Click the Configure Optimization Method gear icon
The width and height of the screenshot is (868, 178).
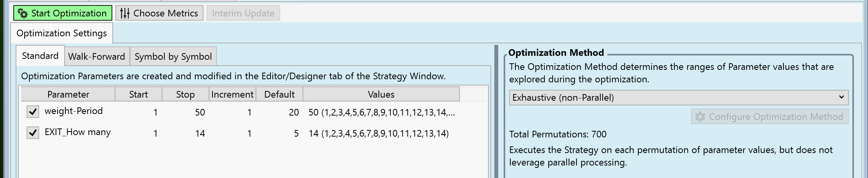pos(700,117)
